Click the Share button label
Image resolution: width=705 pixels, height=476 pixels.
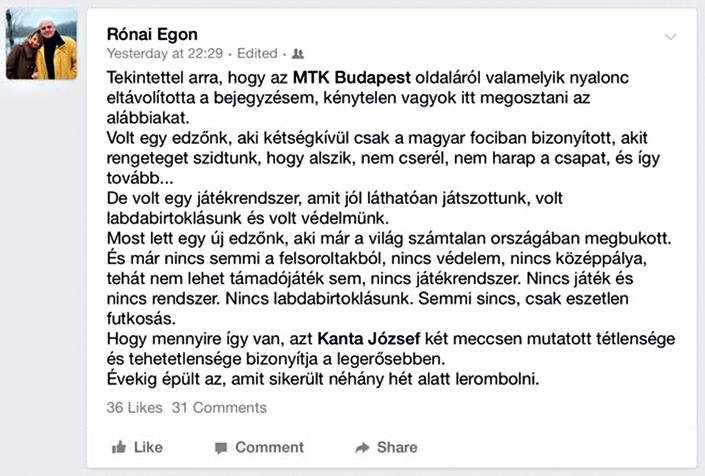pos(397,447)
